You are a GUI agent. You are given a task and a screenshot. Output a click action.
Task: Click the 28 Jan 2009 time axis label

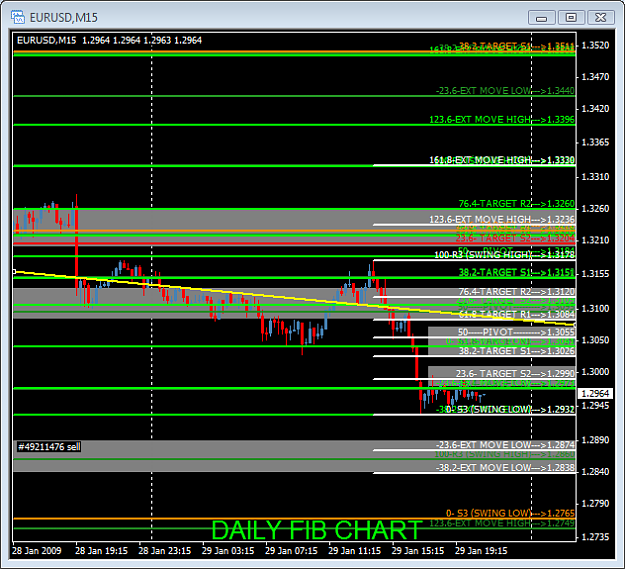click(x=37, y=551)
